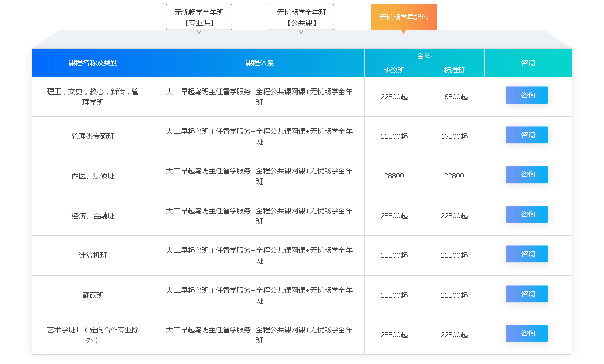Click the 22800起 price for 翻硕班
This screenshot has width=604, height=364.
[454, 295]
